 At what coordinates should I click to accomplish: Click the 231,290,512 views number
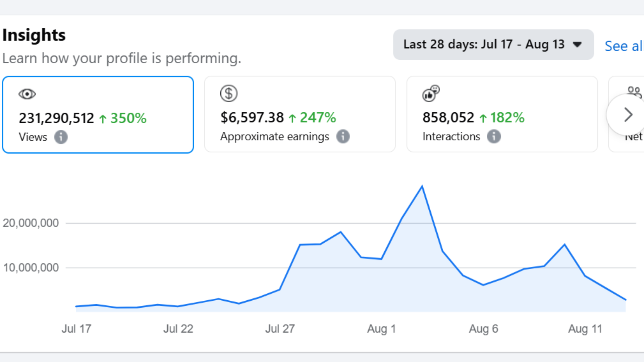coord(56,118)
